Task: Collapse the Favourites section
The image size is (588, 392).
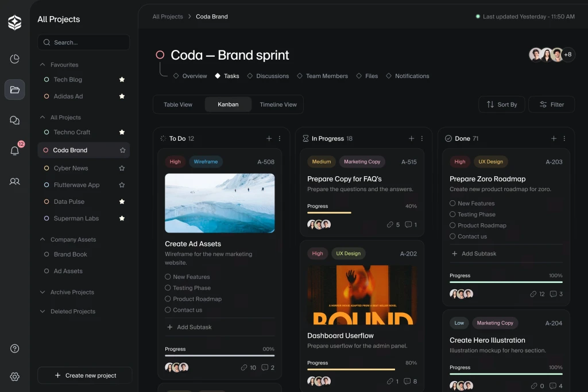Action: tap(42, 64)
